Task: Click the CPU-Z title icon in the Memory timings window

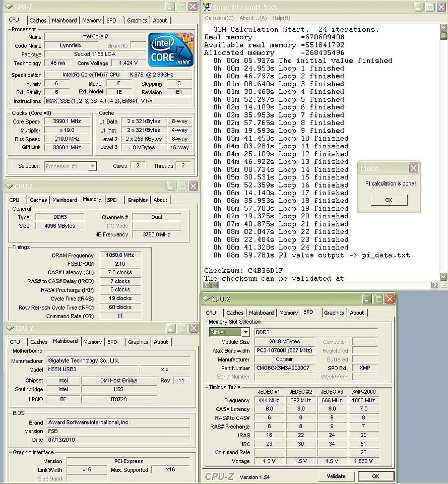Action: [x=10, y=186]
